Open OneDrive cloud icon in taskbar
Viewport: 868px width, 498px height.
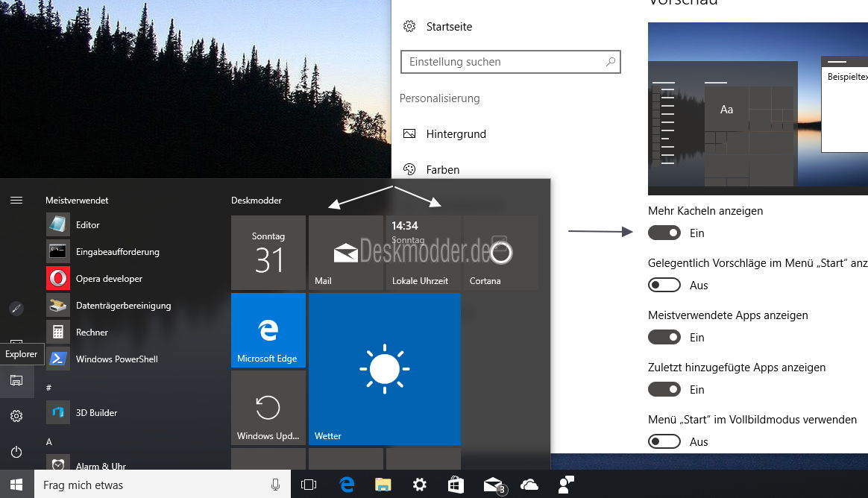point(529,485)
